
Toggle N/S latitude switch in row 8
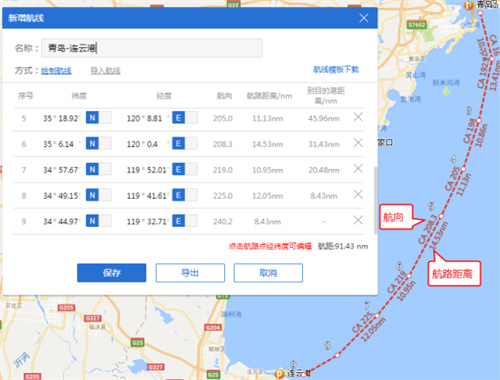99,195
